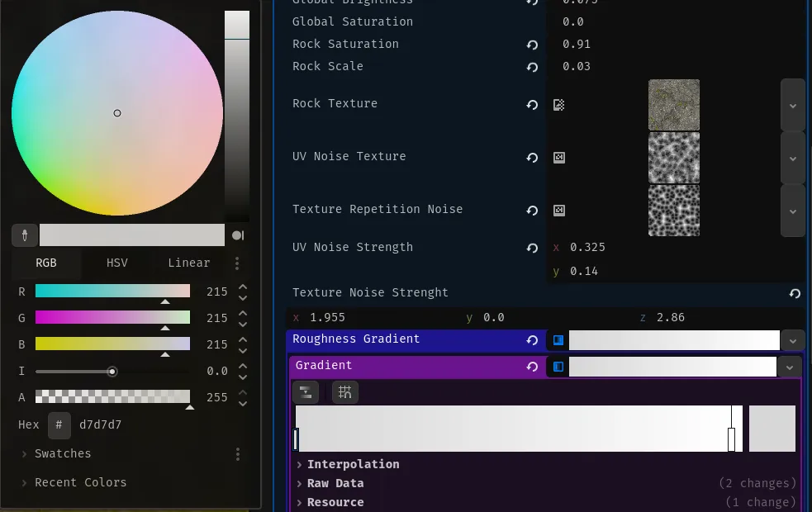Toggle the gradient snap grid icon
This screenshot has height=512, width=812.
point(345,392)
